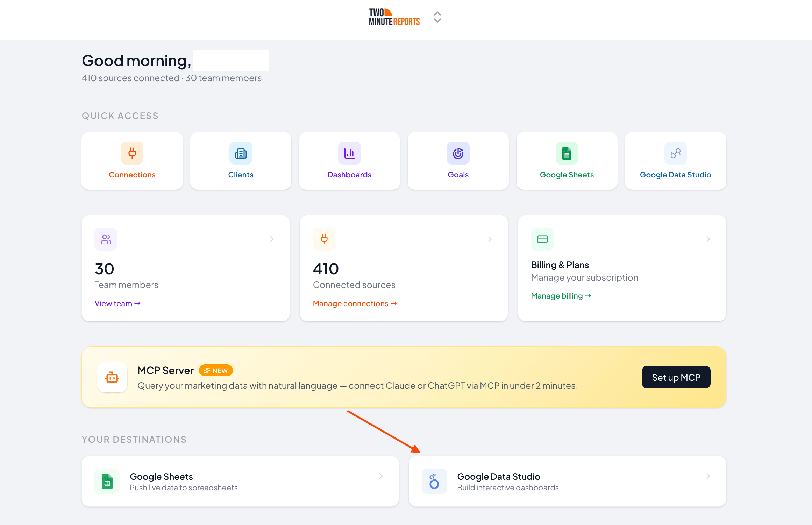Click the Dashboards bar chart icon
This screenshot has height=525, width=812.
pos(349,153)
